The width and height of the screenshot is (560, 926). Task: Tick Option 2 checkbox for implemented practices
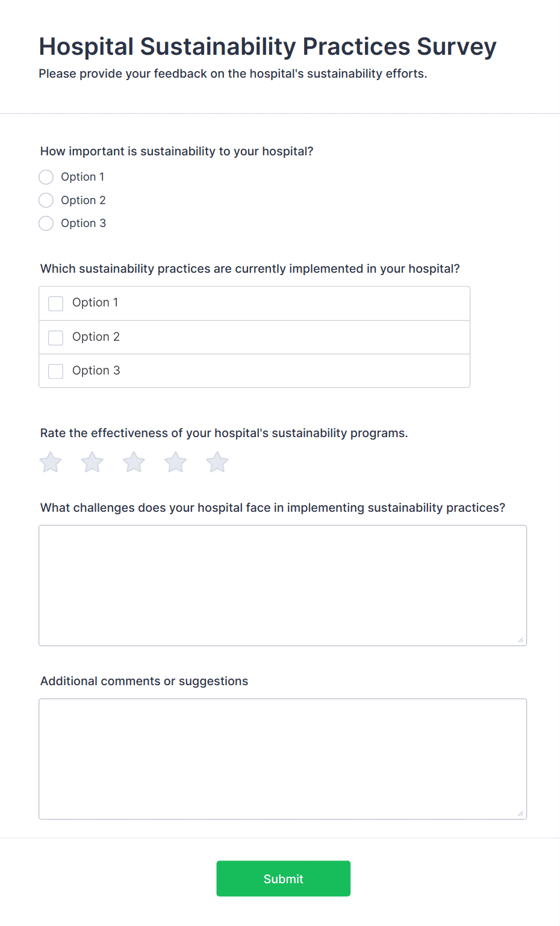click(56, 338)
